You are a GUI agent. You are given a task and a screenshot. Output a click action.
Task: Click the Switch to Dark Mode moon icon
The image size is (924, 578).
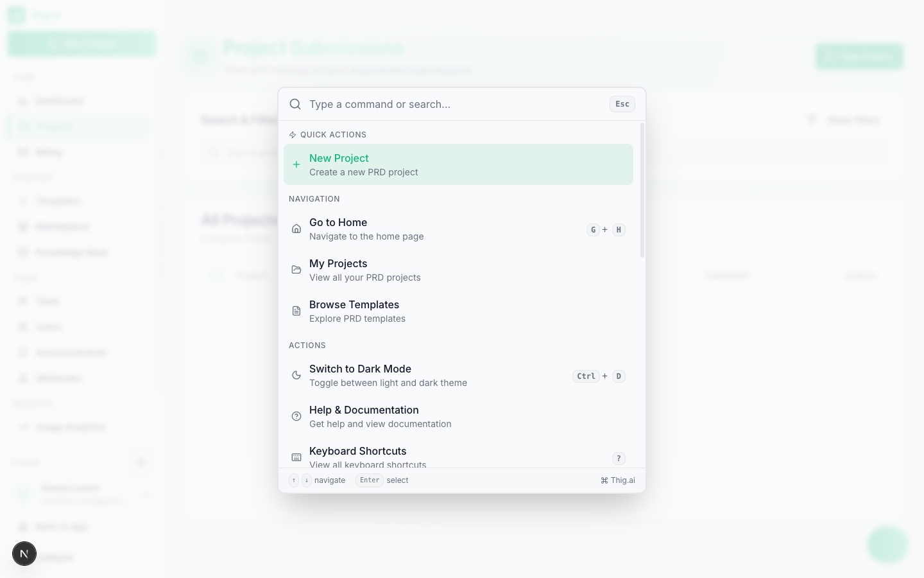pos(296,374)
